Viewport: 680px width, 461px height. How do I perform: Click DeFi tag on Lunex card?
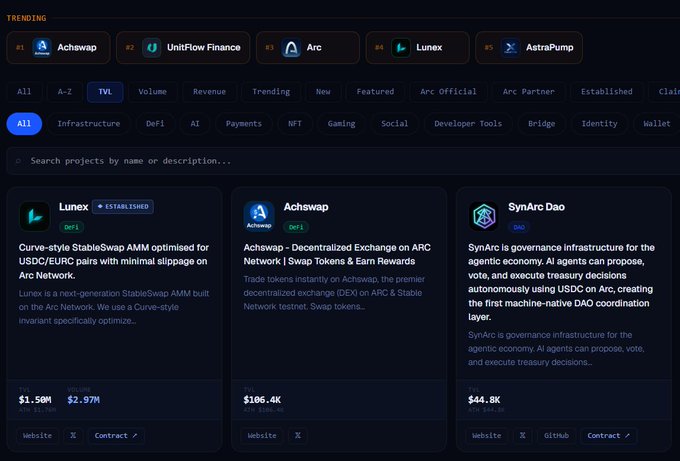[x=72, y=227]
